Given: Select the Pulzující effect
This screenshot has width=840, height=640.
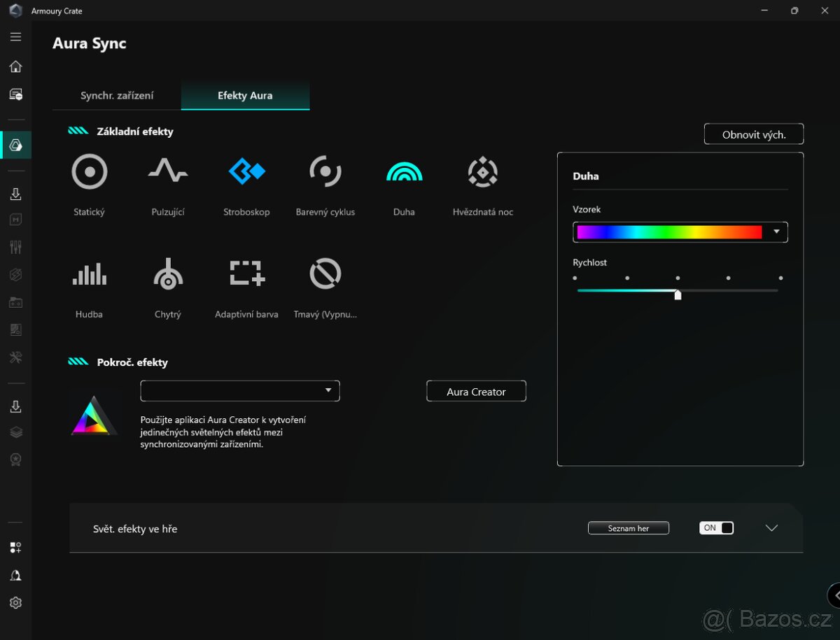Looking at the screenshot, I should 168,171.
